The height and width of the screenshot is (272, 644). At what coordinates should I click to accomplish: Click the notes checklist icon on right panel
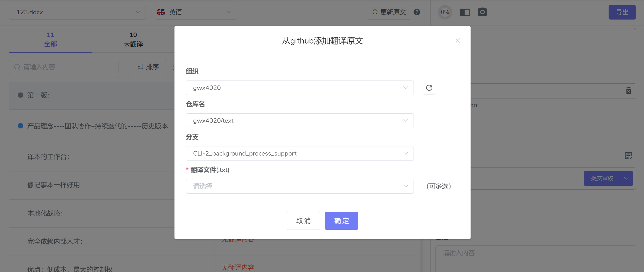click(629, 156)
